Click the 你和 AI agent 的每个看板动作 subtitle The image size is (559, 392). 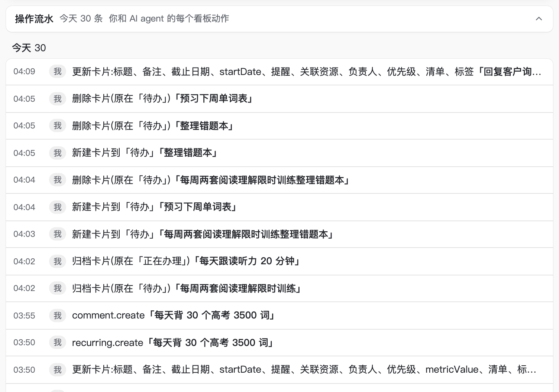click(169, 19)
